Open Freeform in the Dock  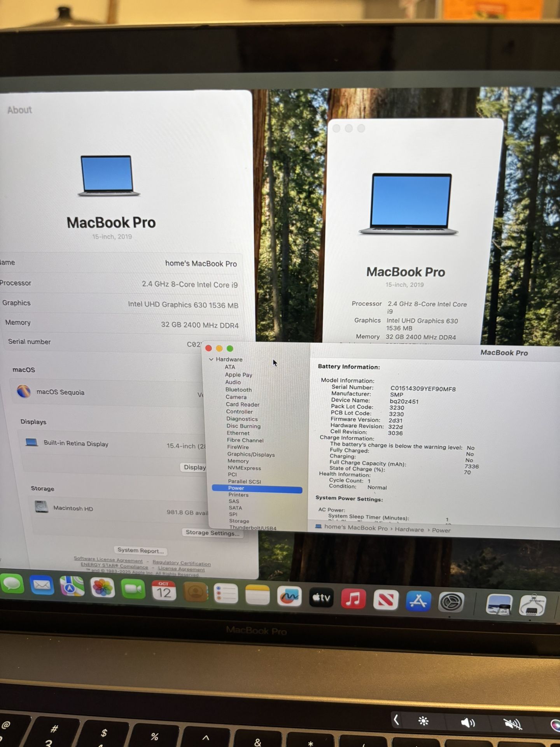pyautogui.click(x=289, y=596)
